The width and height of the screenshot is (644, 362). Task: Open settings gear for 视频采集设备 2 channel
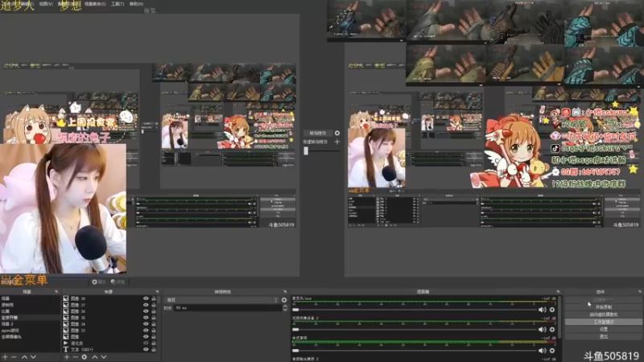tap(552, 329)
